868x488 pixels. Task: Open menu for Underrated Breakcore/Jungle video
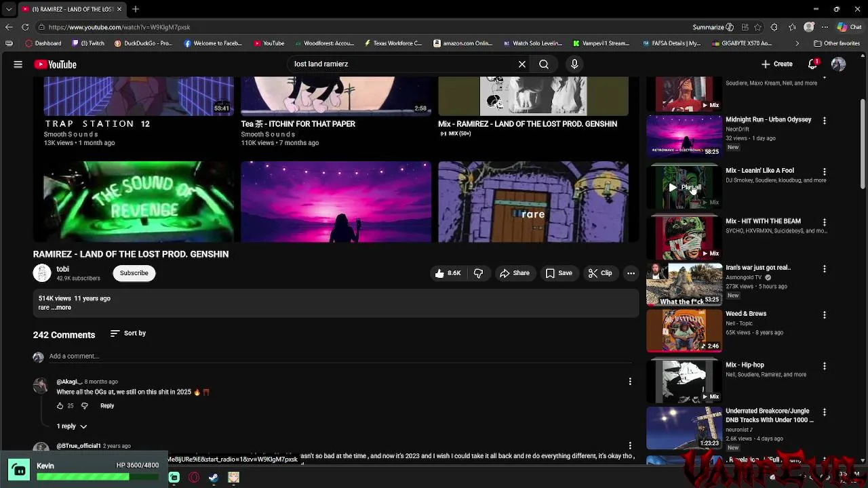(825, 412)
